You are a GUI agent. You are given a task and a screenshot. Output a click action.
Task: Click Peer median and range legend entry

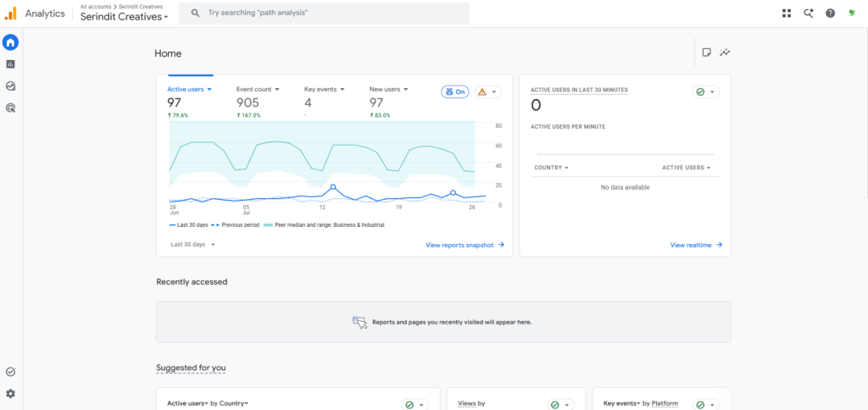coord(323,225)
